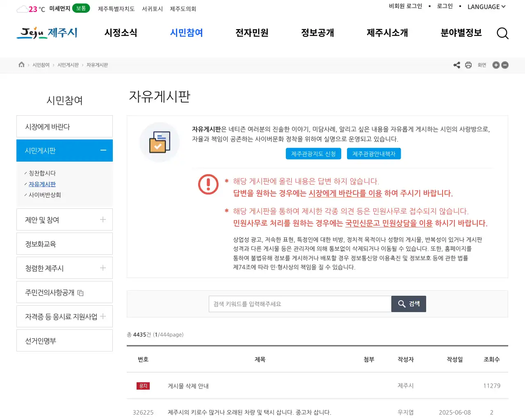Open the 제주시의 키로수 많거나 post
Screen dimensions: 525x420
tap(249, 412)
